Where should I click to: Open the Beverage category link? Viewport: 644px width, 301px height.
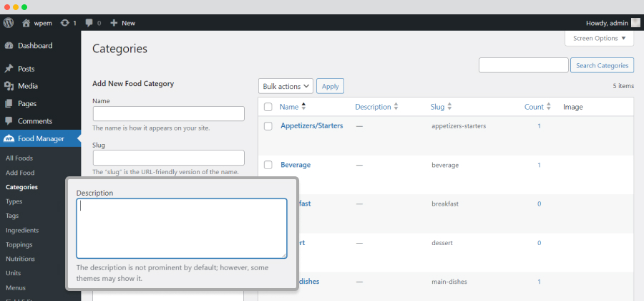296,165
